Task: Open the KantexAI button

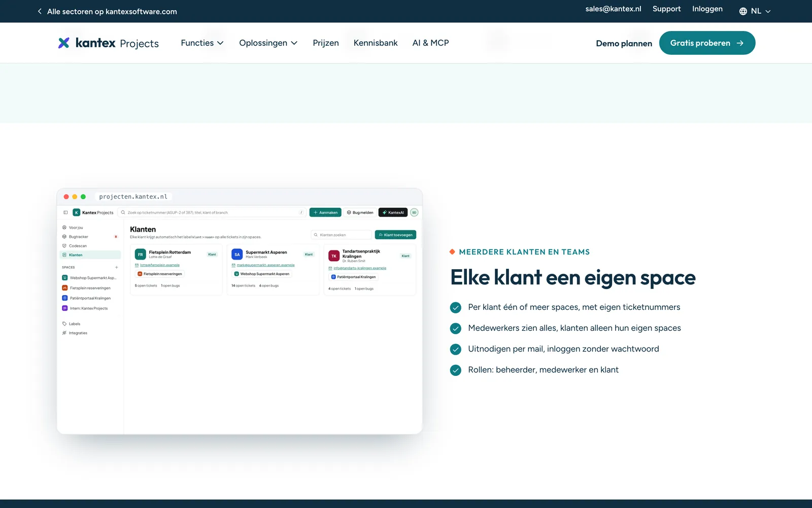Action: [x=393, y=212]
